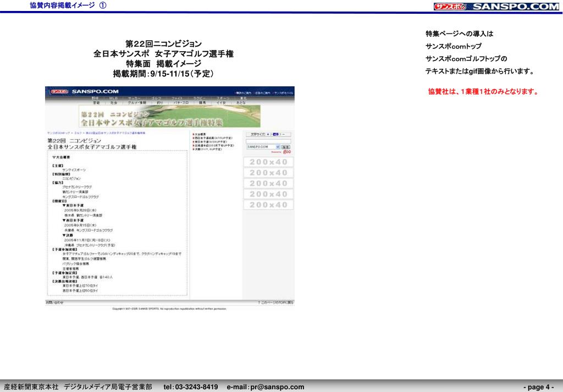
Task: Open the 大会概要 sidebar link
Action: (200, 134)
